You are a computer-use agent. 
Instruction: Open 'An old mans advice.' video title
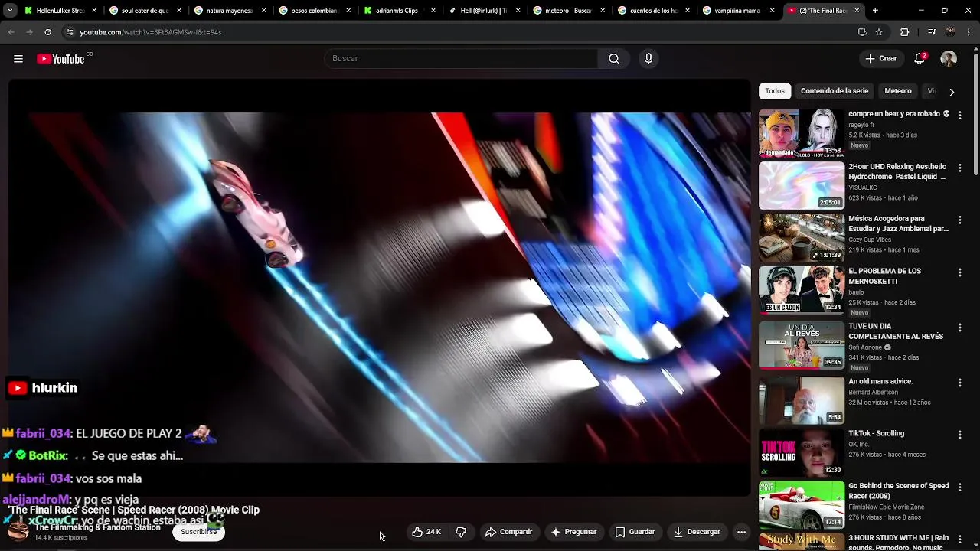pos(880,381)
